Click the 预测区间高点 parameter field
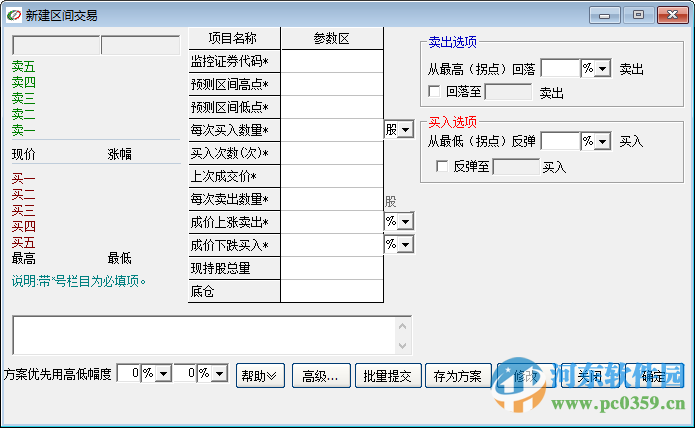Image resolution: width=695 pixels, height=428 pixels. coord(332,84)
